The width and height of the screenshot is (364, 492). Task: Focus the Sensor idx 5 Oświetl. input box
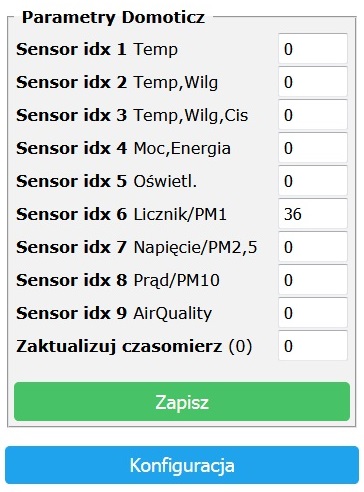[313, 181]
